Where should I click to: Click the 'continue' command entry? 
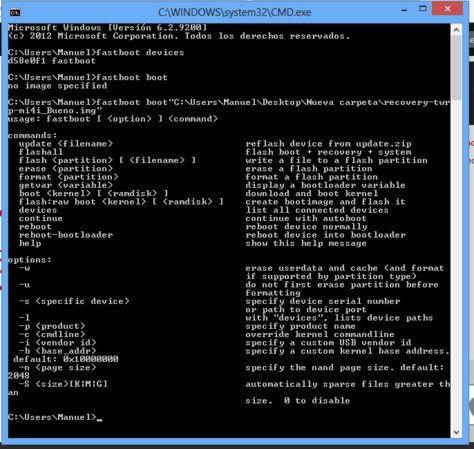(x=41, y=219)
